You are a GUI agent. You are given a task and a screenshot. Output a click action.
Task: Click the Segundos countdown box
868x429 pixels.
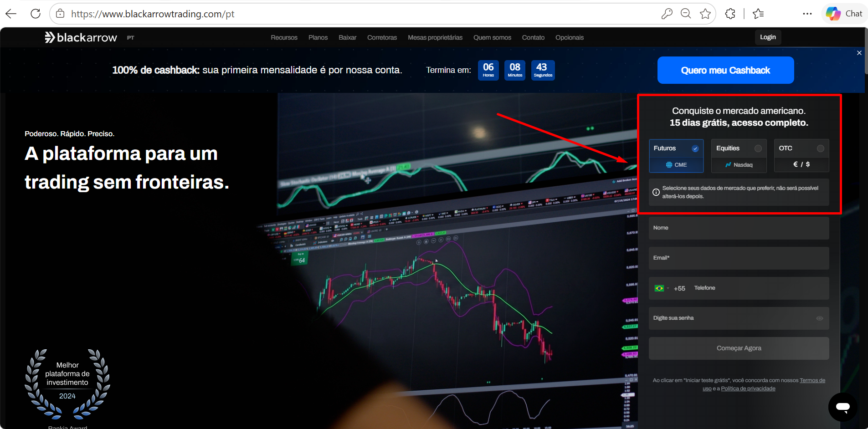click(x=543, y=70)
